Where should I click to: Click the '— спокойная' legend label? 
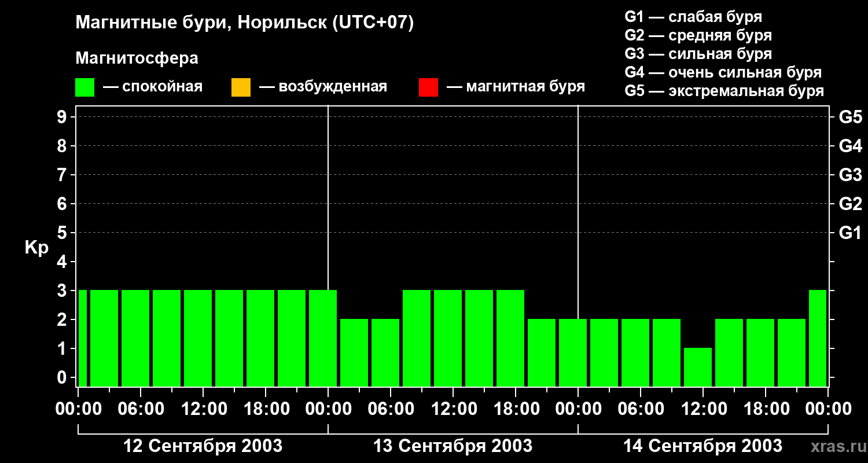point(153,87)
